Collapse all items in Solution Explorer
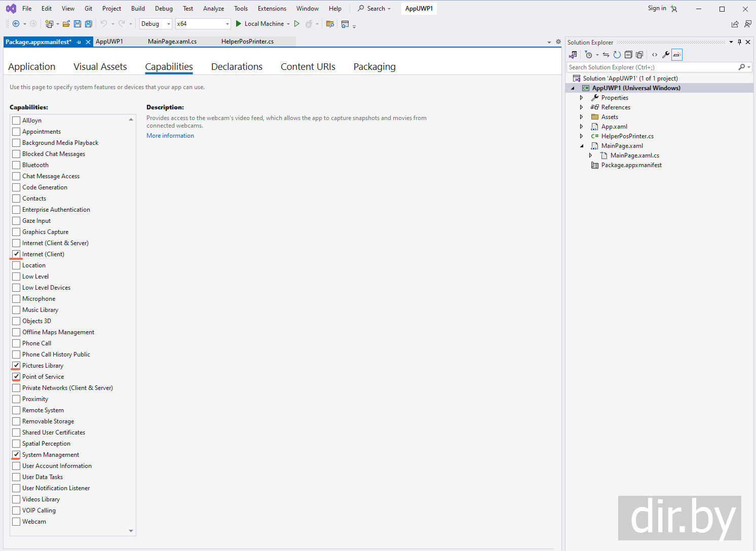Viewport: 756px width, 551px height. click(628, 55)
